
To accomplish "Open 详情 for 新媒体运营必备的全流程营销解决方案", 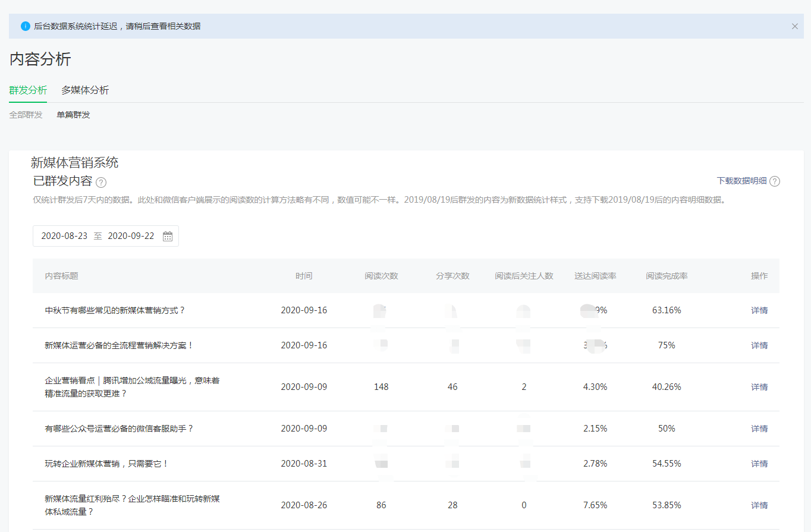I will (x=759, y=345).
